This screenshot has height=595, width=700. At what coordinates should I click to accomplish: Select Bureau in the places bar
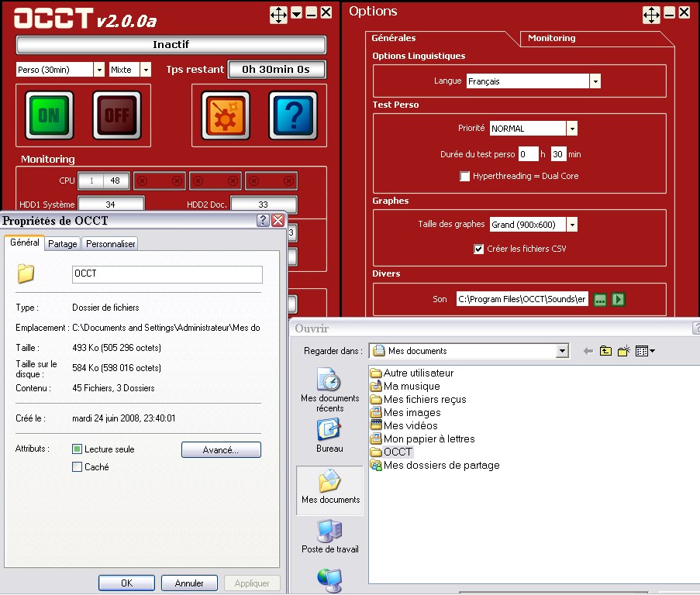(330, 435)
